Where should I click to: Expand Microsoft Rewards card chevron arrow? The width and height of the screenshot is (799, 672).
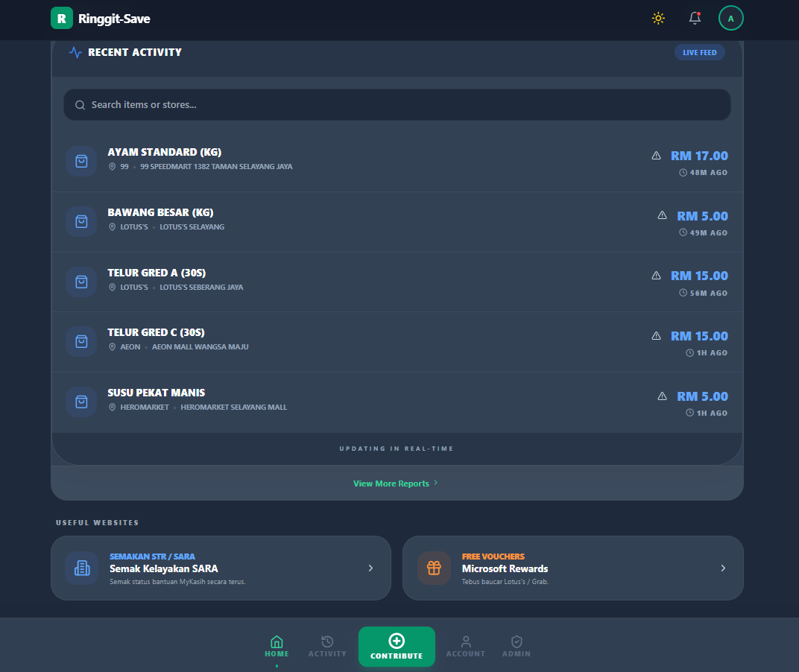pos(722,568)
